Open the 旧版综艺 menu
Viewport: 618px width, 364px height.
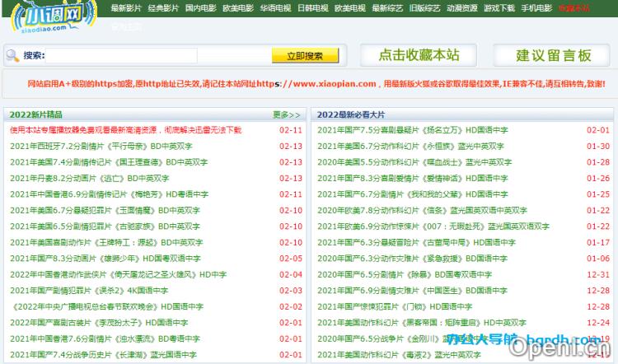click(x=425, y=8)
